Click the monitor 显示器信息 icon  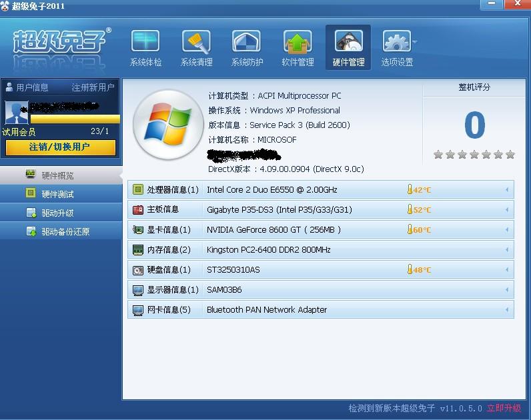click(138, 291)
